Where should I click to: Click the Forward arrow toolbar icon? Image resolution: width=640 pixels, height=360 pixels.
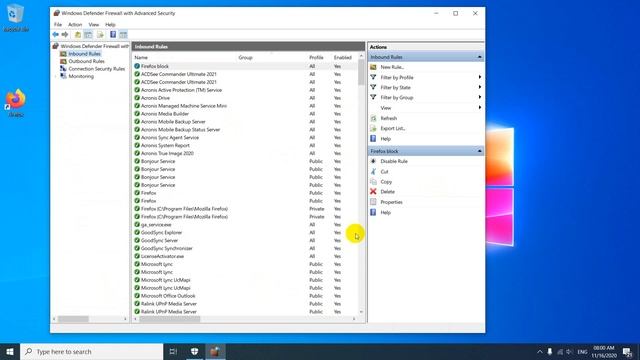[64, 35]
